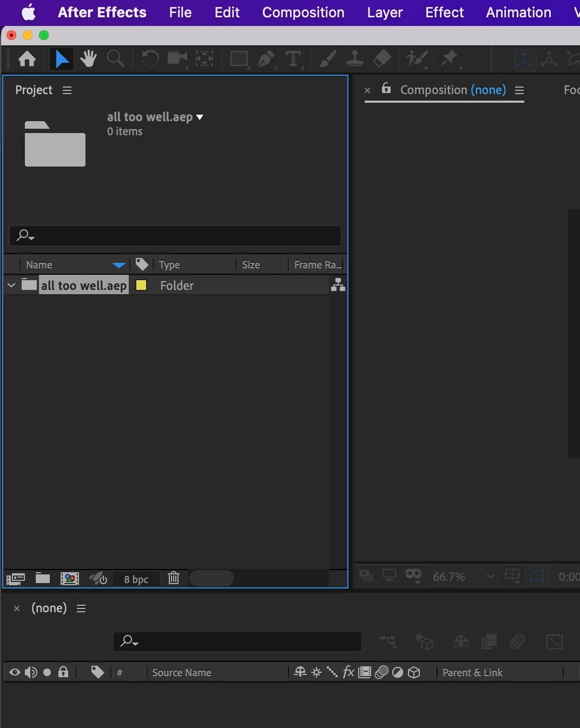The width and height of the screenshot is (580, 728).
Task: Create a new folder in Project panel
Action: coord(43,578)
